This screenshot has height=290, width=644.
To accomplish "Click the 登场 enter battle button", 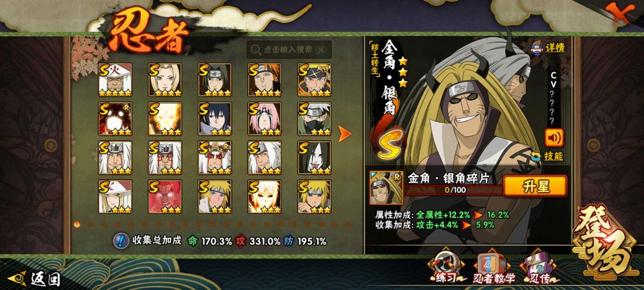I will [x=603, y=243].
